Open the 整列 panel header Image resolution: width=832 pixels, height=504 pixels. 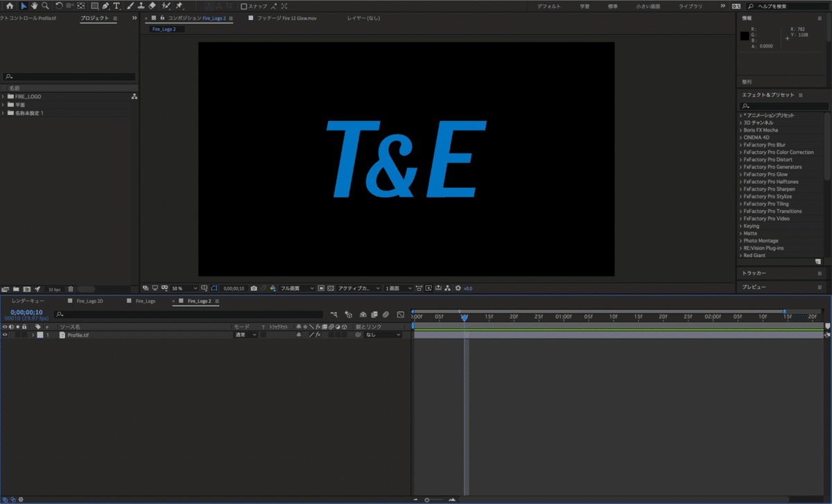pos(747,82)
